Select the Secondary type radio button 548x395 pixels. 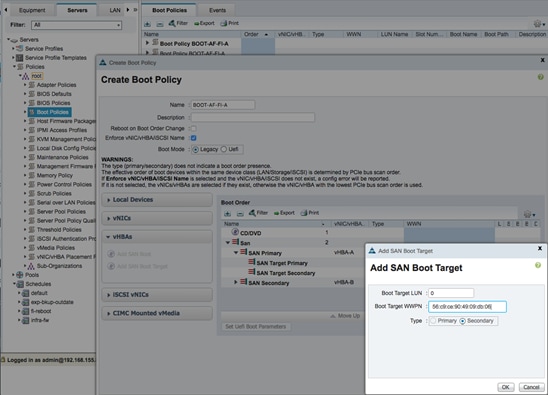click(462, 321)
